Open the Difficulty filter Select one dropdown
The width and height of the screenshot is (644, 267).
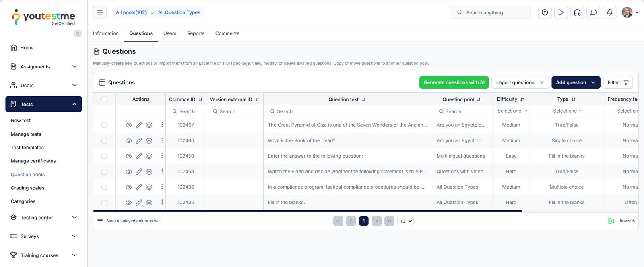tap(512, 111)
